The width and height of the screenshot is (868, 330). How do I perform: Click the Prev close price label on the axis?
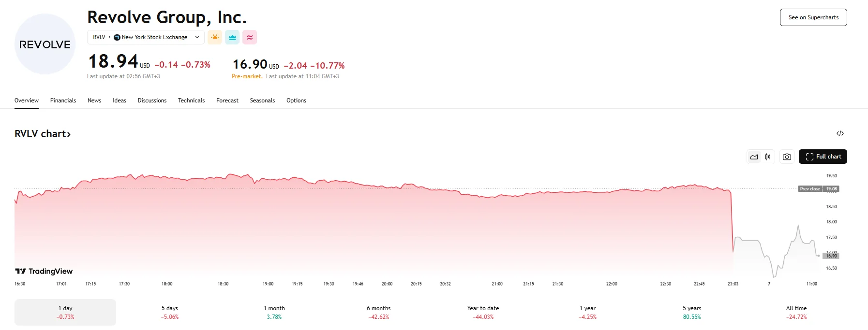810,189
